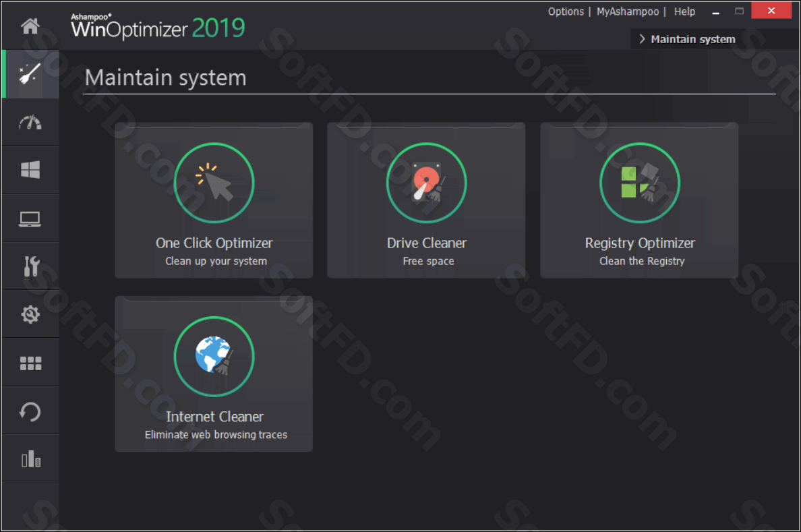The height and width of the screenshot is (532, 801).
Task: Minimize the WinOptimizer window
Action: coord(715,11)
